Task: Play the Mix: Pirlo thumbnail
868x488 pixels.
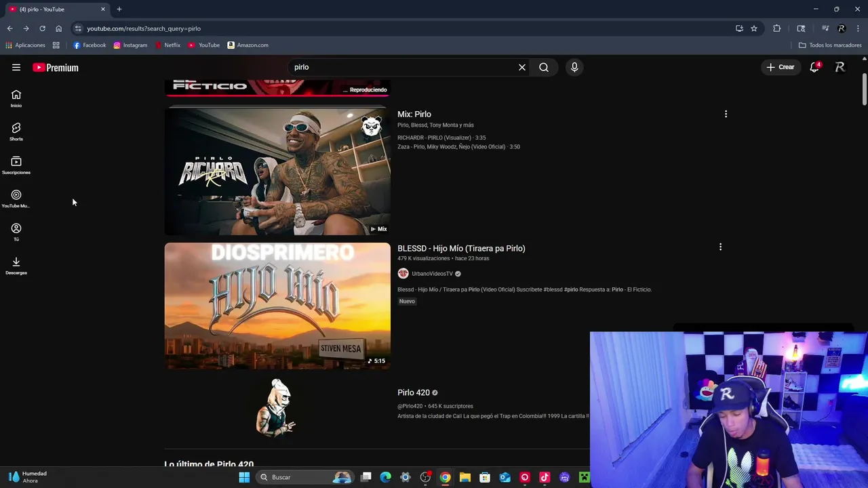Action: click(277, 171)
